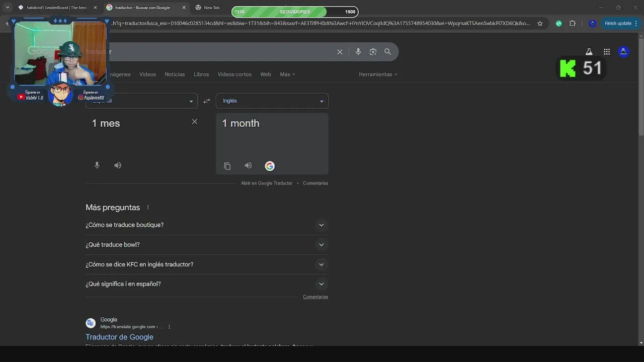Open the source language dropdown
Screen dimensions: 644x362
[x=141, y=101]
